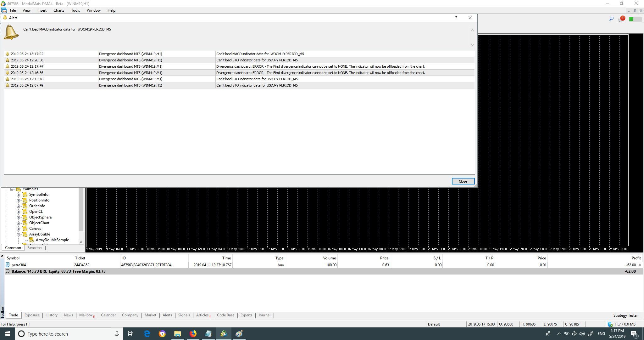The width and height of the screenshot is (644, 340).
Task: Open the chat notification icon with badge
Action: [621, 19]
